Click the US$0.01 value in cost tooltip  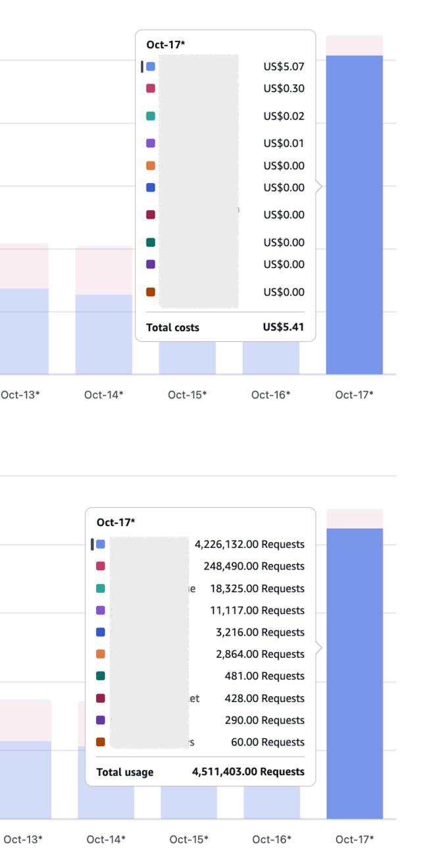(x=284, y=143)
